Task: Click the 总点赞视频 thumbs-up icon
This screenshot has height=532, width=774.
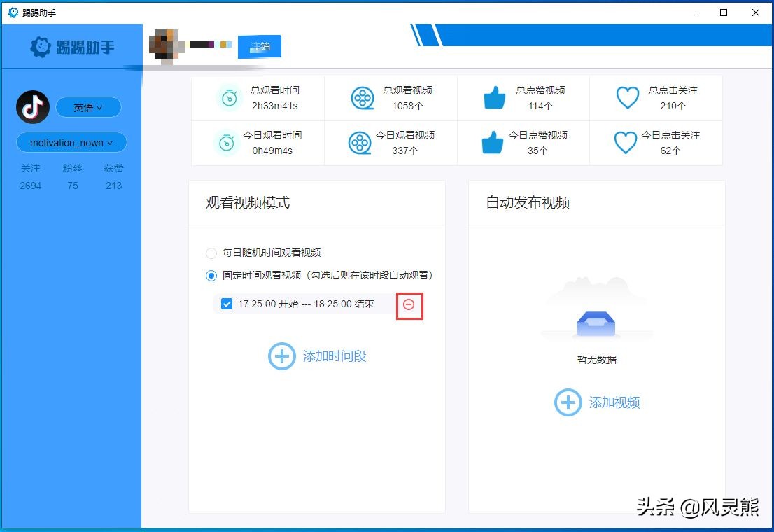Action: [x=494, y=98]
